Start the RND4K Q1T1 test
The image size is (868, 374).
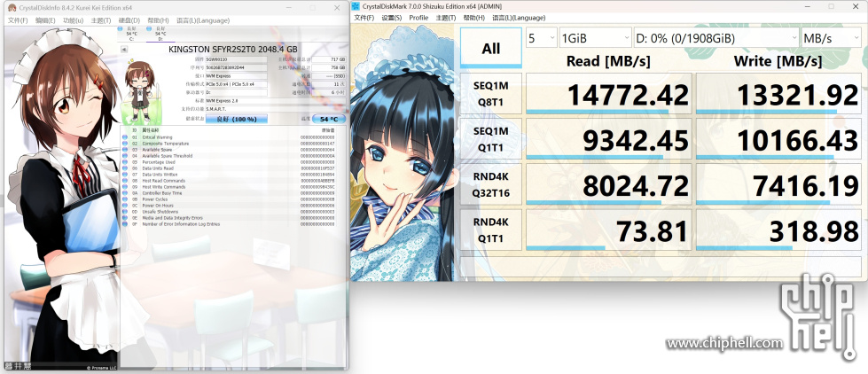(491, 230)
